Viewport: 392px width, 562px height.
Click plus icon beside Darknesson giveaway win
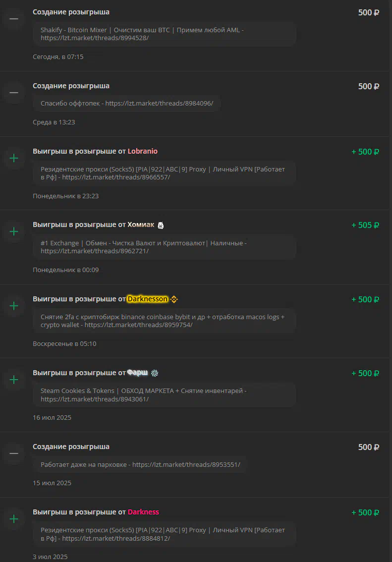point(13,306)
